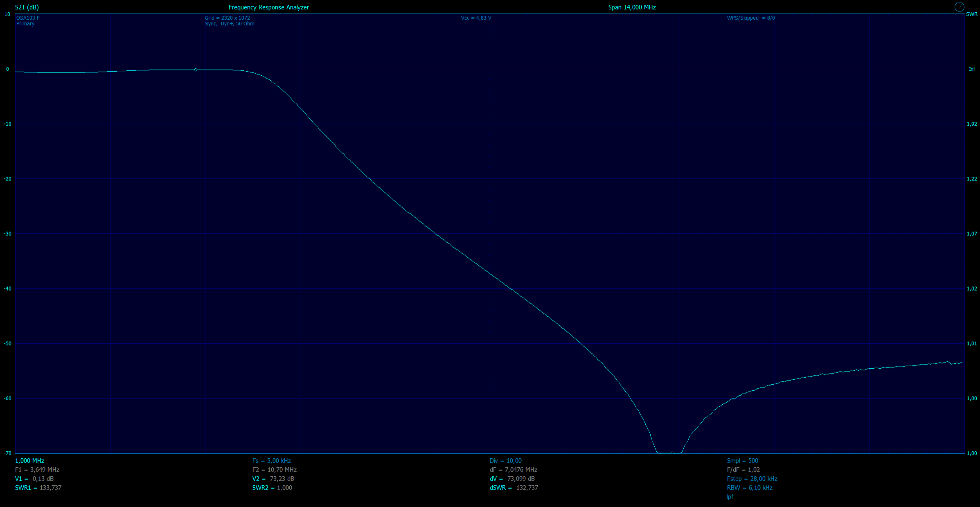Click the F1 = 3,649 MHz cursor readout

coord(37,470)
